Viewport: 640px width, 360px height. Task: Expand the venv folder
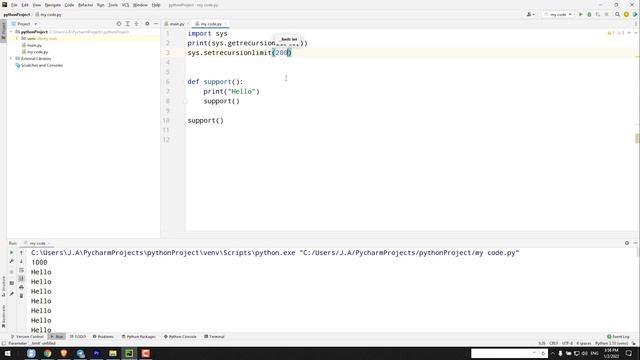(x=17, y=38)
